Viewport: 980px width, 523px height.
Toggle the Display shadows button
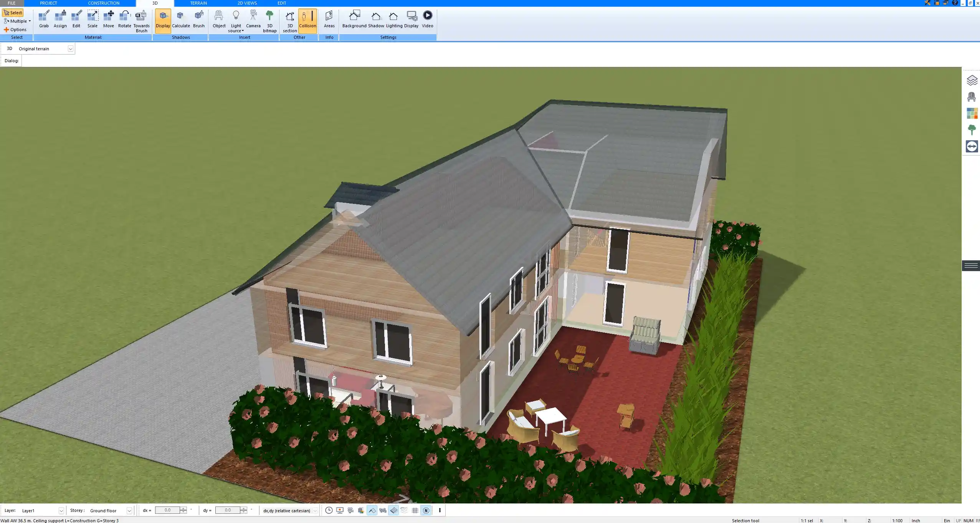pyautogui.click(x=163, y=21)
